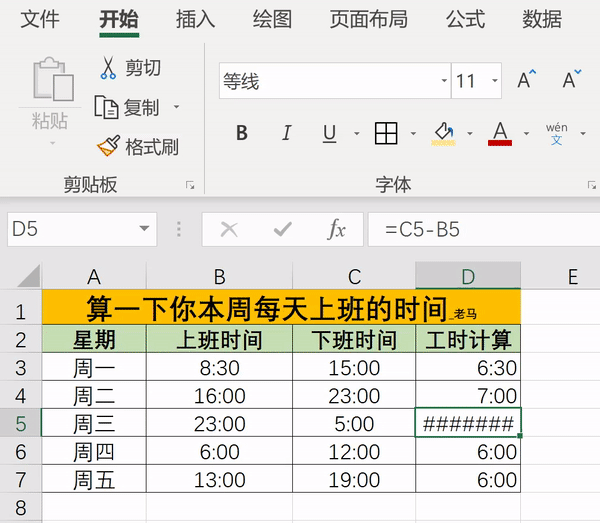Open font color dropdown arrow
Viewport: 600px width, 523px height.
[x=527, y=134]
